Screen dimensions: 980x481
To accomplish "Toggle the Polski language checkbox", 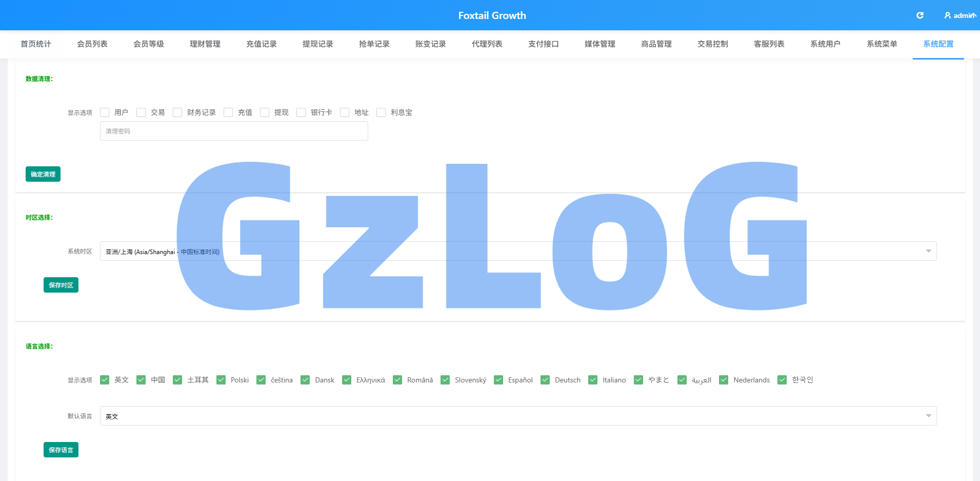I will 221,380.
